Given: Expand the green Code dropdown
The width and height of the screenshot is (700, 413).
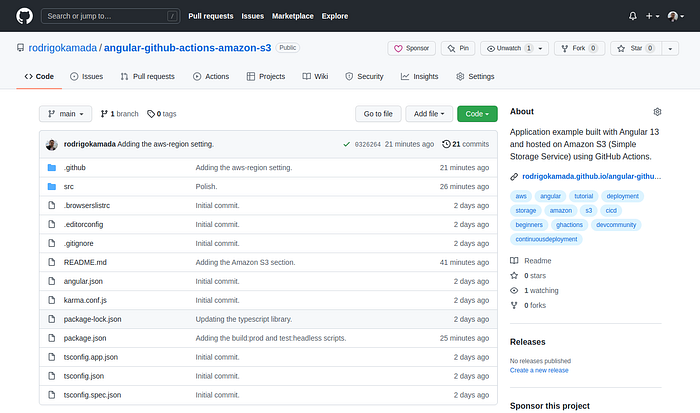Looking at the screenshot, I should pyautogui.click(x=477, y=114).
